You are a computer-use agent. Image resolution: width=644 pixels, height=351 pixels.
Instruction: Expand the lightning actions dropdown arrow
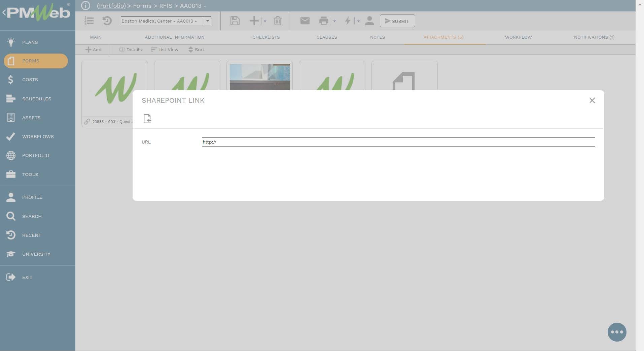point(358,21)
